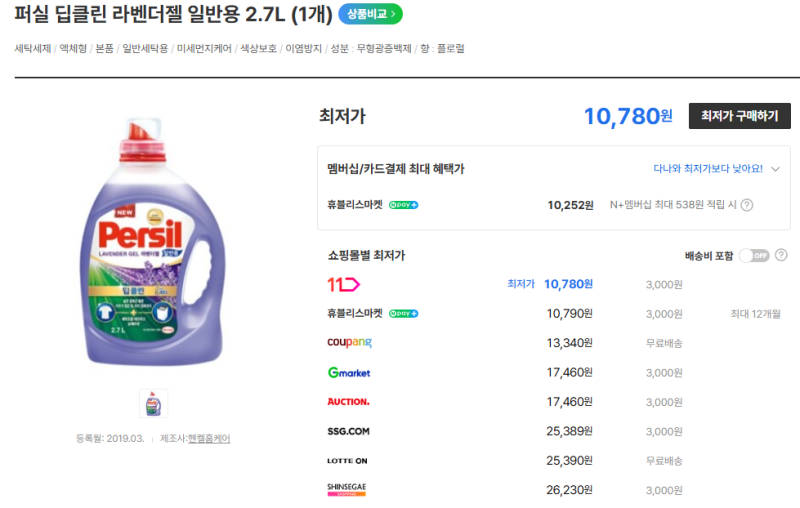Click the 11번가 logo in mall list

343,284
